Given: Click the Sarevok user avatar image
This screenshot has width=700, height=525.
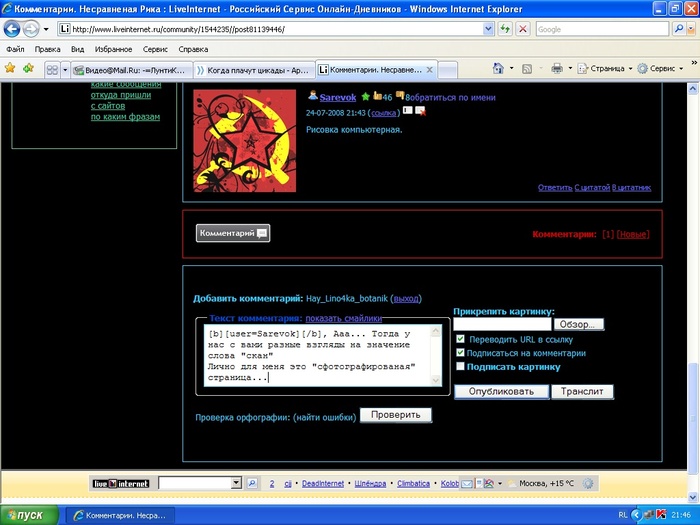Looking at the screenshot, I should tap(245, 141).
